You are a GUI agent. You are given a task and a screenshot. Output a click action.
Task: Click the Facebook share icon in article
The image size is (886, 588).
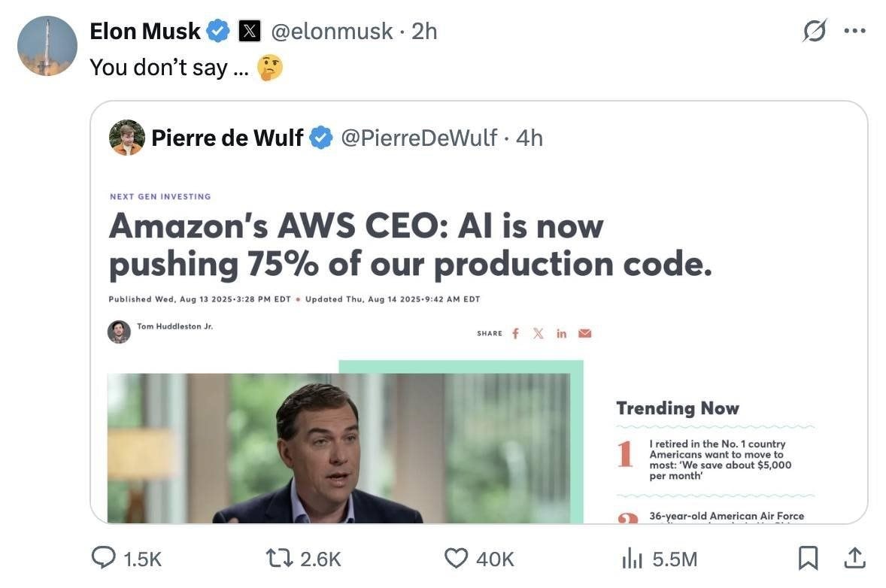tap(515, 333)
